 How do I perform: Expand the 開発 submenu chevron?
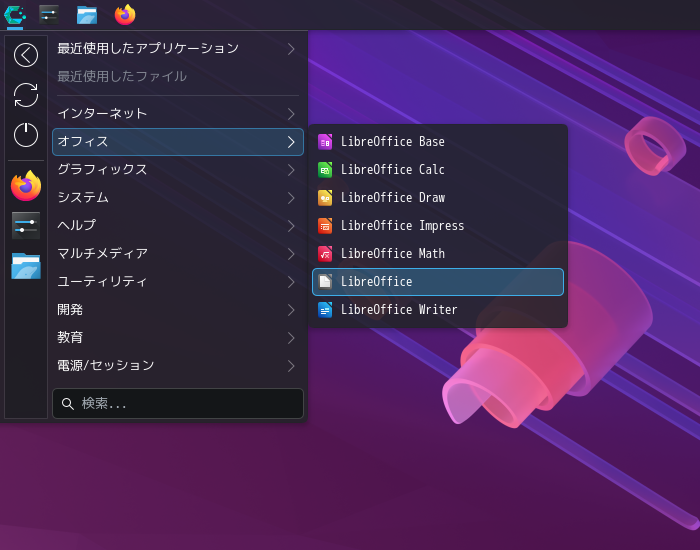pos(291,310)
